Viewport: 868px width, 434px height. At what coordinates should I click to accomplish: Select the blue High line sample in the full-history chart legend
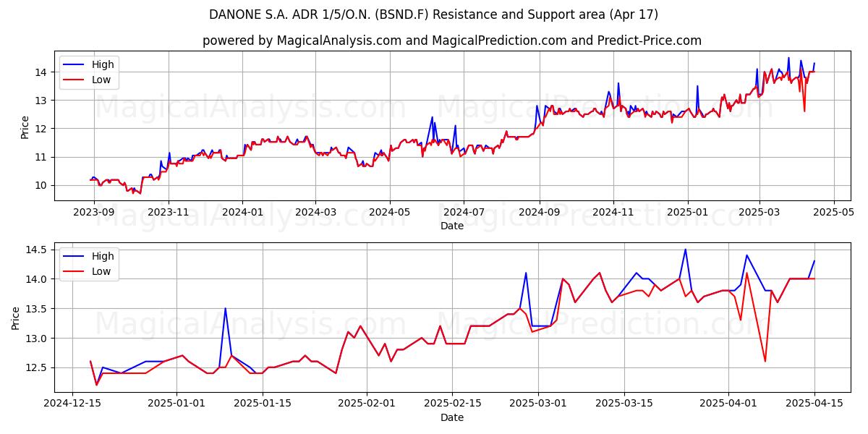pos(75,64)
